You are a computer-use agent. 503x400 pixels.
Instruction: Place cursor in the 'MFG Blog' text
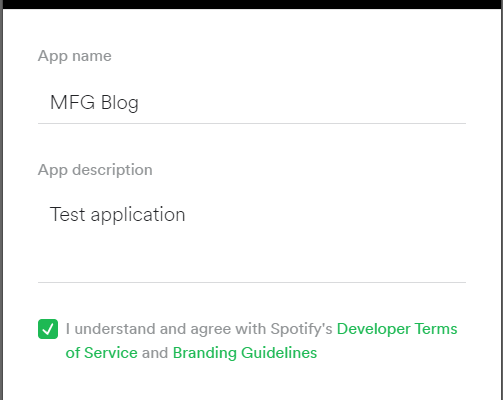[94, 103]
